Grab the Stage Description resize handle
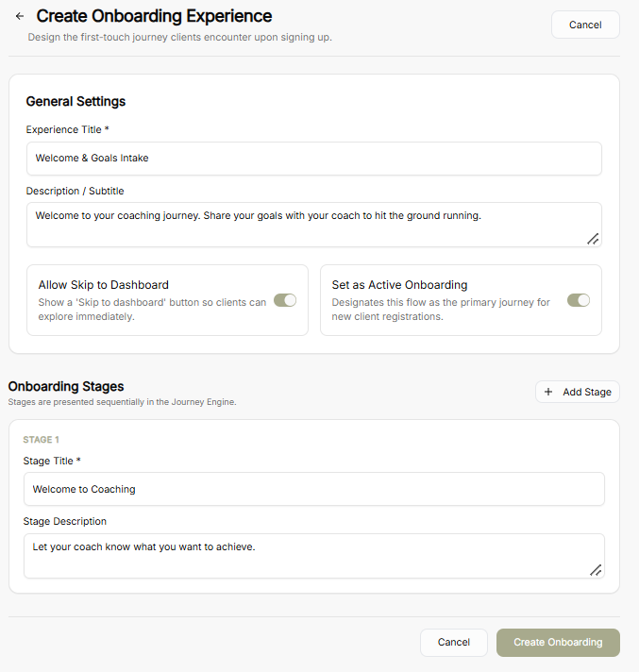Image resolution: width=639 pixels, height=672 pixels. point(596,570)
